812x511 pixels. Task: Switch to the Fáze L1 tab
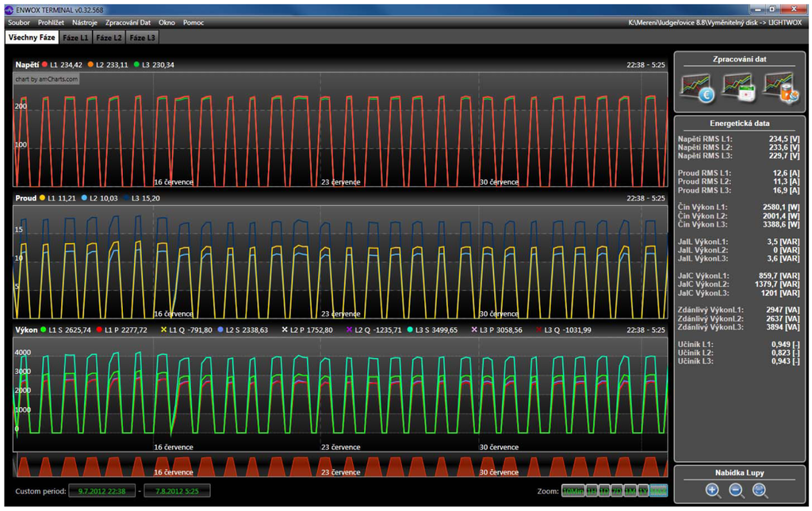[75, 37]
